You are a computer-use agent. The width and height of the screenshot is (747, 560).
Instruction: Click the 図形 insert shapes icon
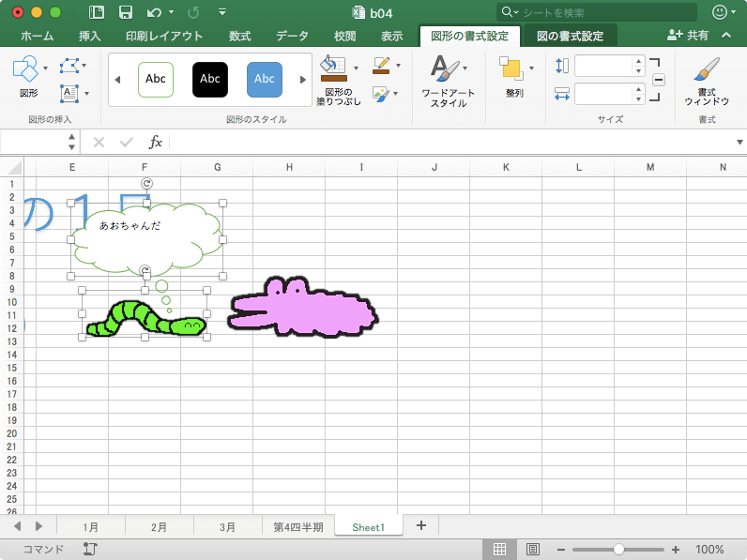(25, 68)
